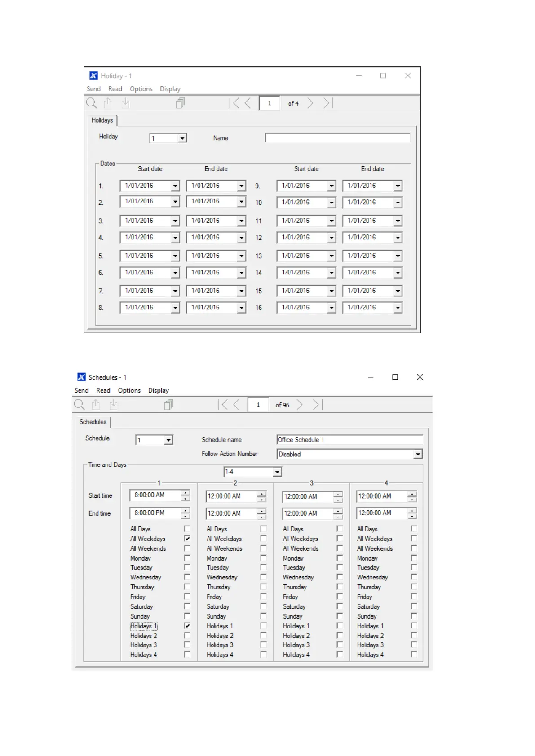Open Options menu in Schedules window
Viewport: 535px width, 756px height.
click(x=129, y=390)
